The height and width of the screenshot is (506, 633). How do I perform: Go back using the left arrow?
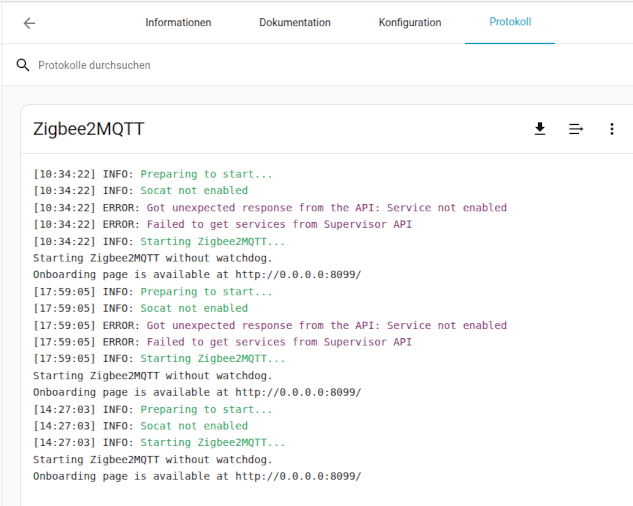pos(29,23)
